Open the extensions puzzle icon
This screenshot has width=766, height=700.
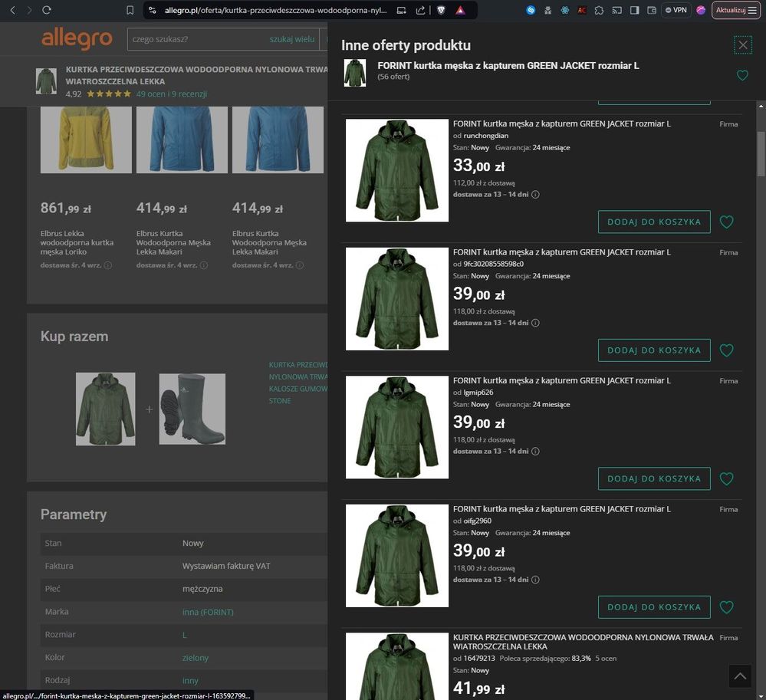pyautogui.click(x=599, y=10)
